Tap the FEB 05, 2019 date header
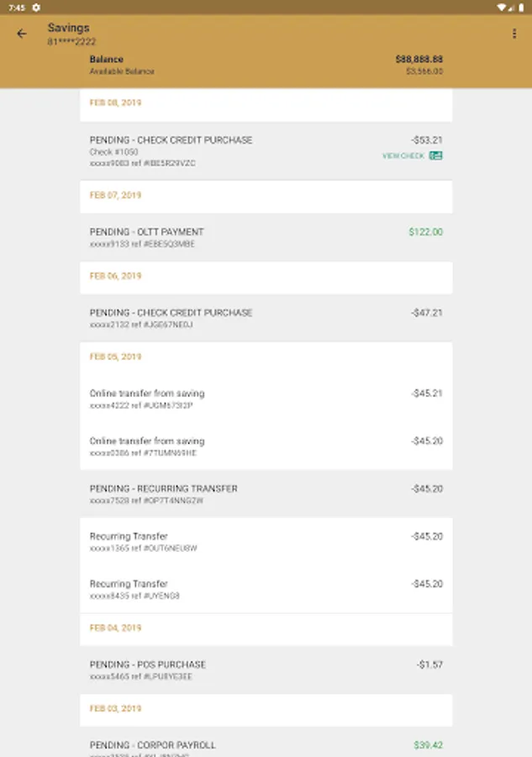The image size is (532, 757). [115, 357]
